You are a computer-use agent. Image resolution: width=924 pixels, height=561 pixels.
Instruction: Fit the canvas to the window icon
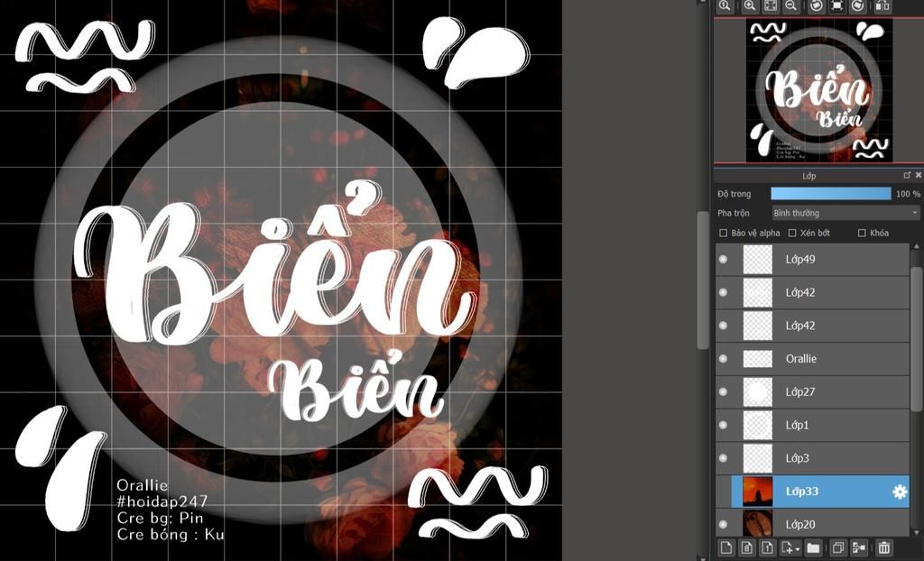click(x=771, y=6)
